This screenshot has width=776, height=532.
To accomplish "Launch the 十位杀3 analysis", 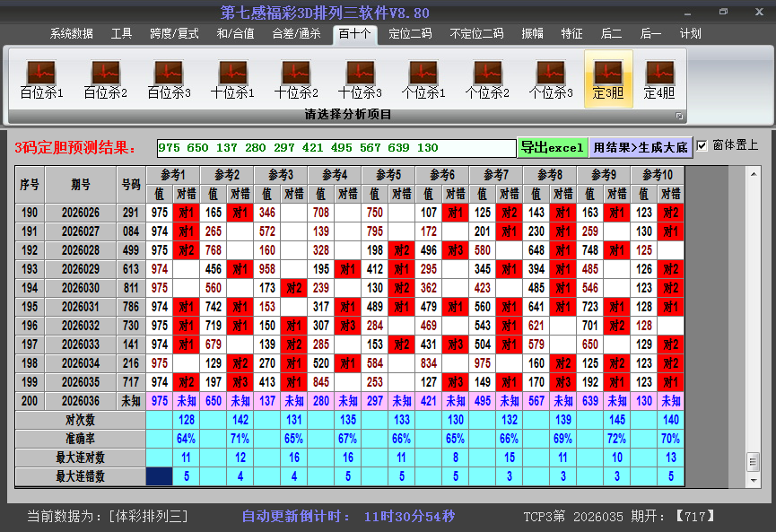I will (x=360, y=79).
